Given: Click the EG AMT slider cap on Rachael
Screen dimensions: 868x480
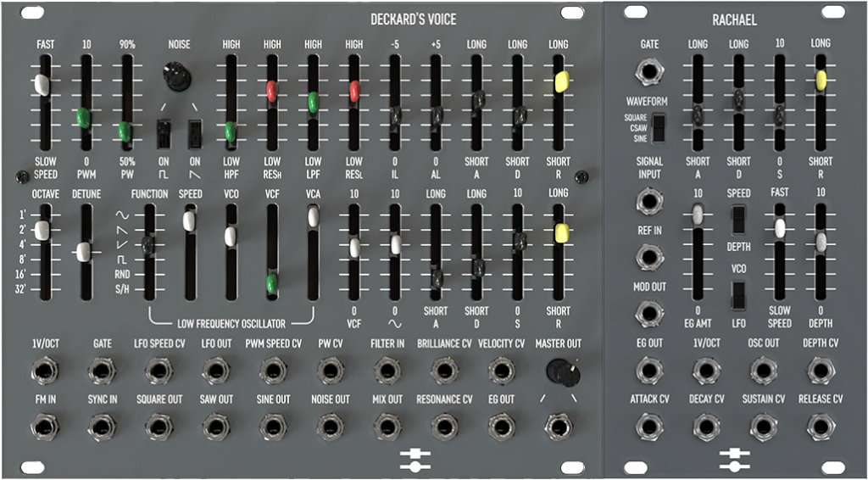Looking at the screenshot, I should coord(698,215).
